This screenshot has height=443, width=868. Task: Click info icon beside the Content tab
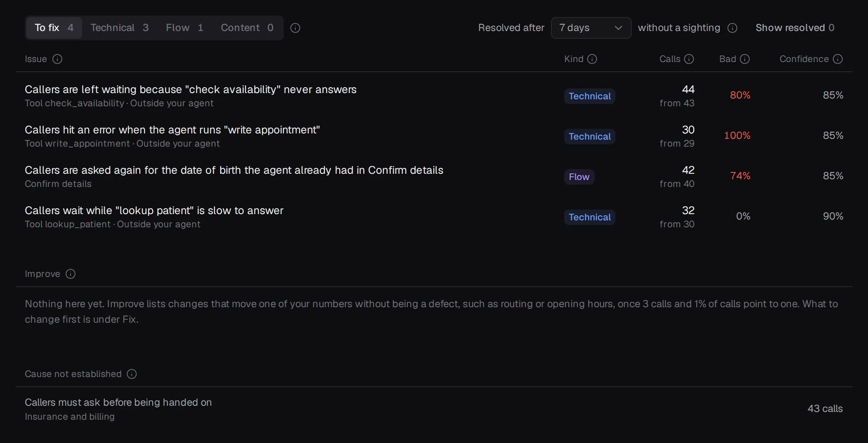tap(295, 28)
